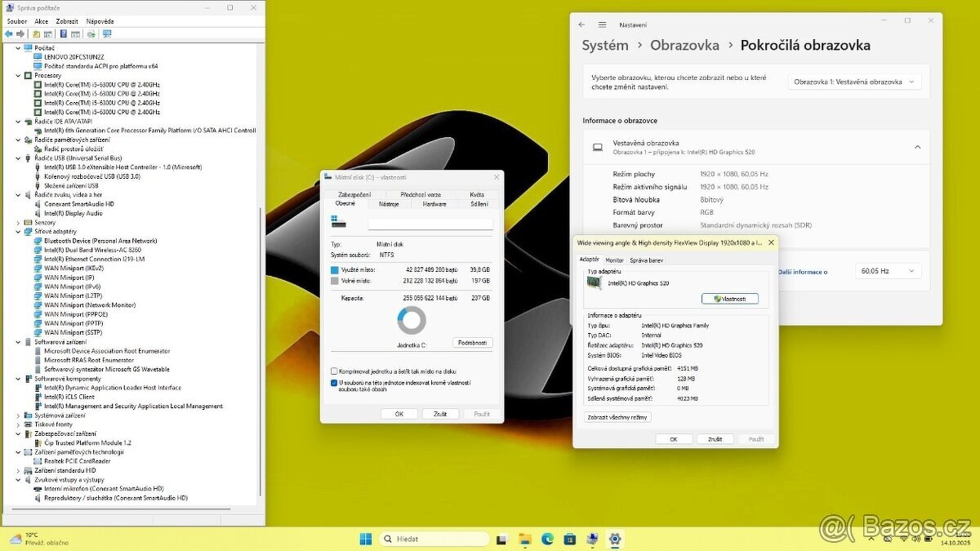Open the Akce menu in Device Manager

[x=41, y=20]
